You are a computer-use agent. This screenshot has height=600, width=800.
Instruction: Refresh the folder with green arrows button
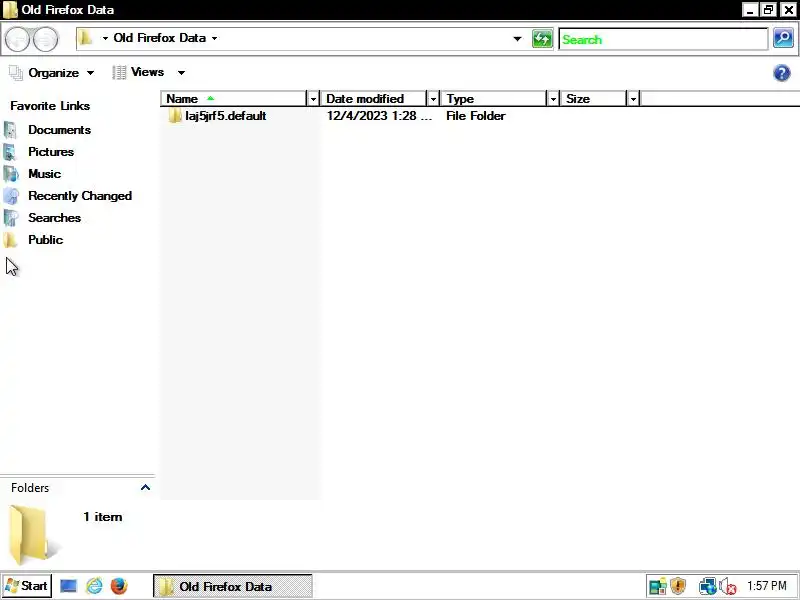point(542,39)
